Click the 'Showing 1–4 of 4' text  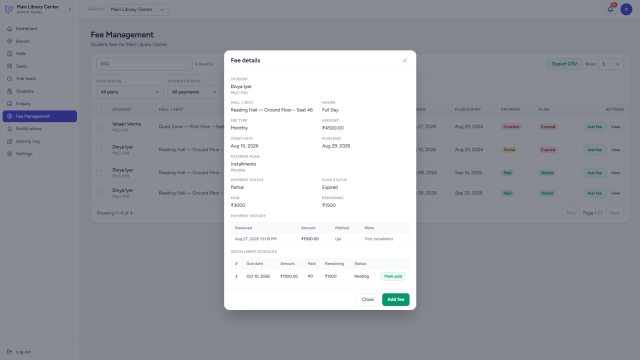pos(114,213)
